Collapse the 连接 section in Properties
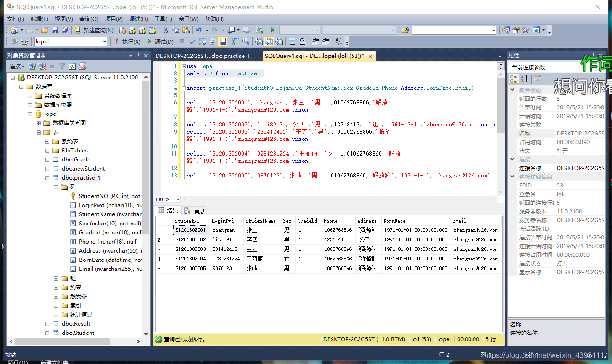This screenshot has width=612, height=364. 512,160
